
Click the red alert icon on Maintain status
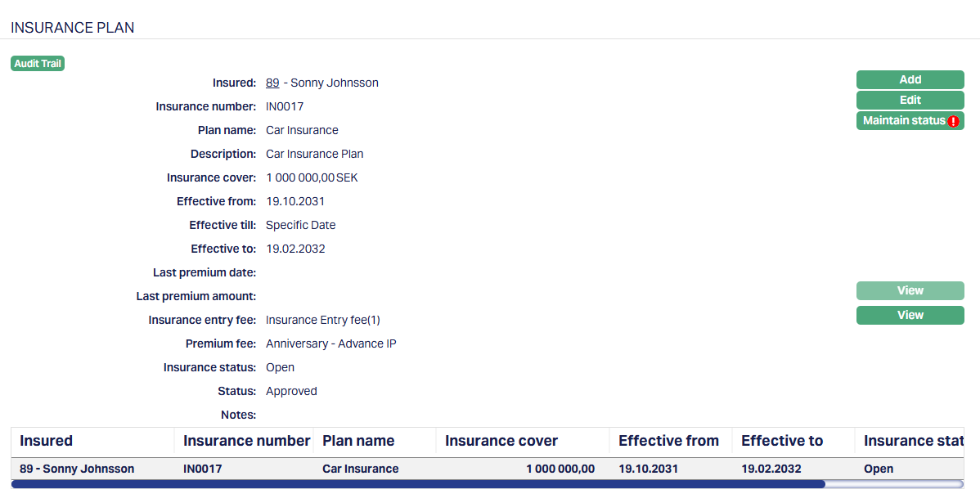[953, 121]
